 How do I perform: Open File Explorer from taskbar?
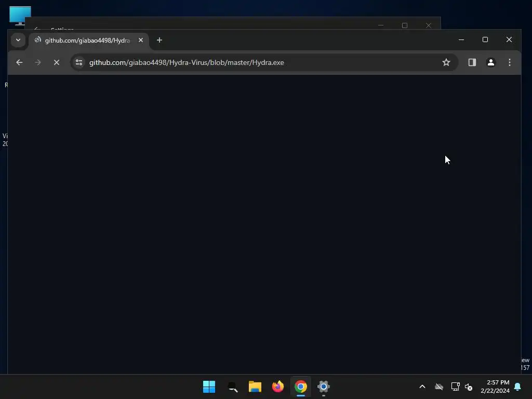255,387
